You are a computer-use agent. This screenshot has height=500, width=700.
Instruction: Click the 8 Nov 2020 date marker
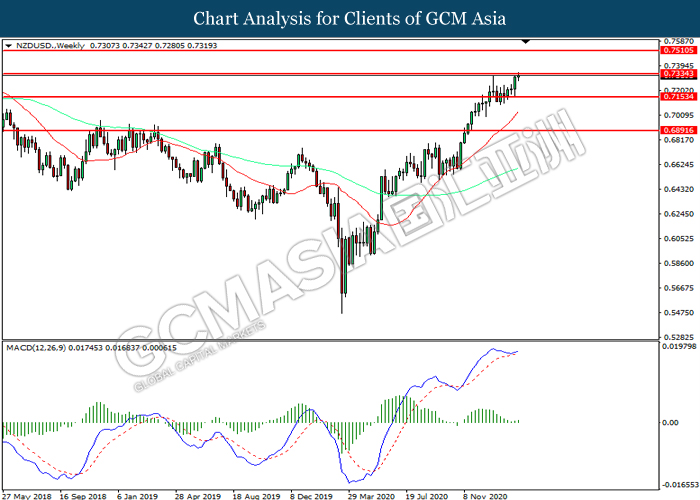[485, 496]
